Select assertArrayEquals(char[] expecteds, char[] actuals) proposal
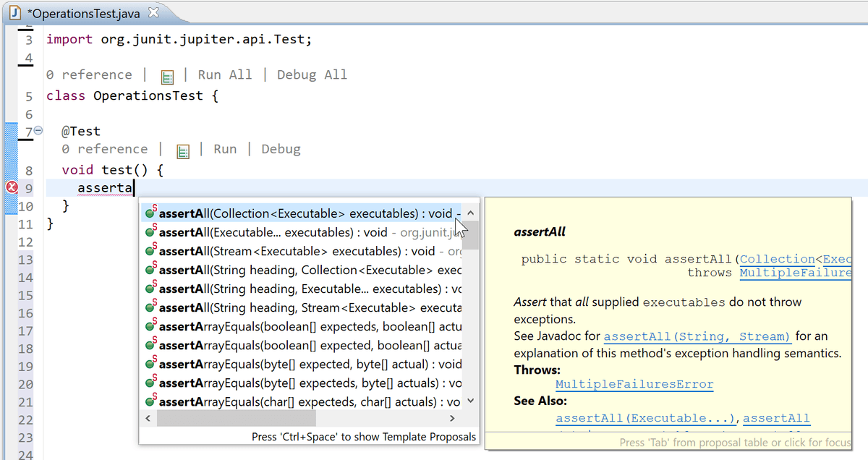868x460 pixels. click(x=302, y=401)
